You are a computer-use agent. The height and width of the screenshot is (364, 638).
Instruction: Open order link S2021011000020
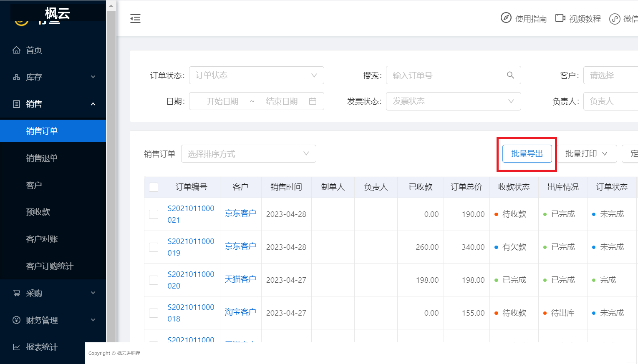[191, 280]
